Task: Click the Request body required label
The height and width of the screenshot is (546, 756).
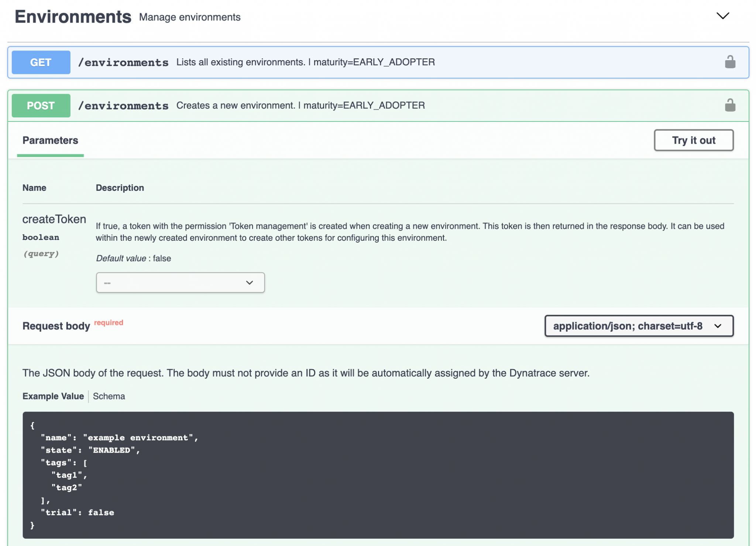Action: pyautogui.click(x=56, y=326)
